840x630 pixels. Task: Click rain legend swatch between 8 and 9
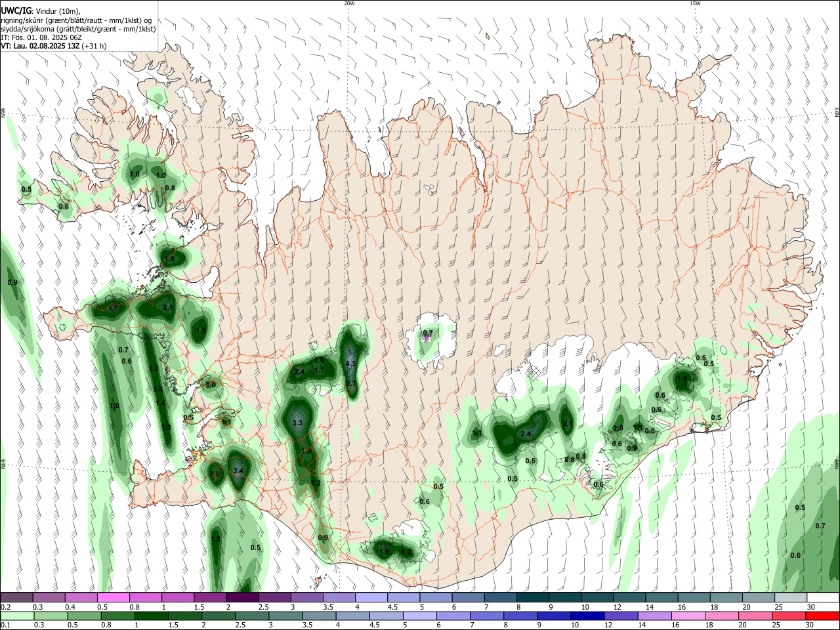pos(520,616)
